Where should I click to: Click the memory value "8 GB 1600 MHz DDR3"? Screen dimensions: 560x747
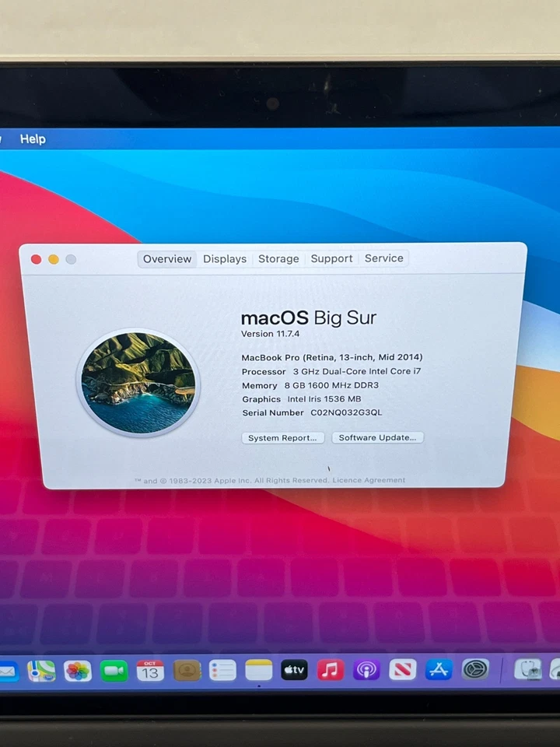click(331, 385)
